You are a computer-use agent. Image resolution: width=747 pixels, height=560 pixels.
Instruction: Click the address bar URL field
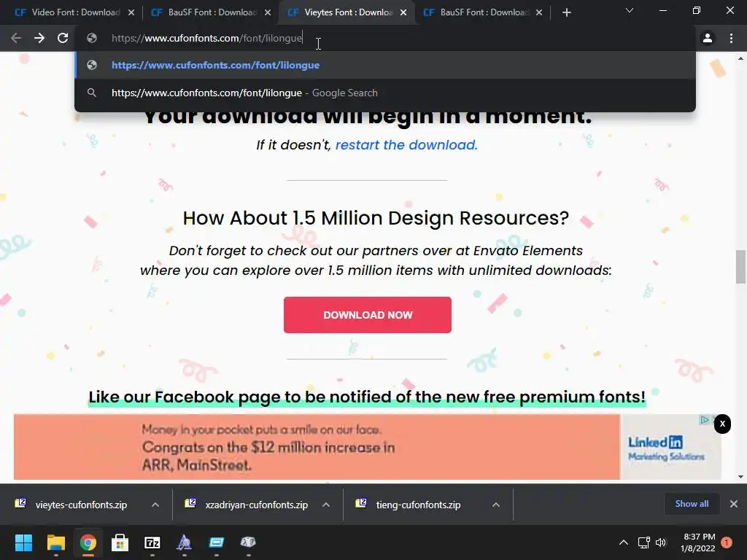pyautogui.click(x=386, y=38)
